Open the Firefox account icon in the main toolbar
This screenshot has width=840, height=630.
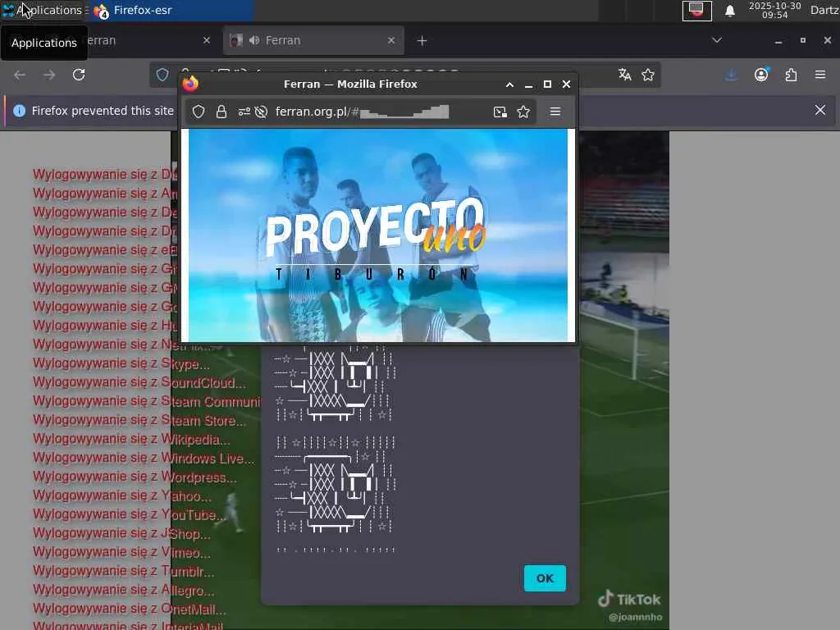[761, 75]
